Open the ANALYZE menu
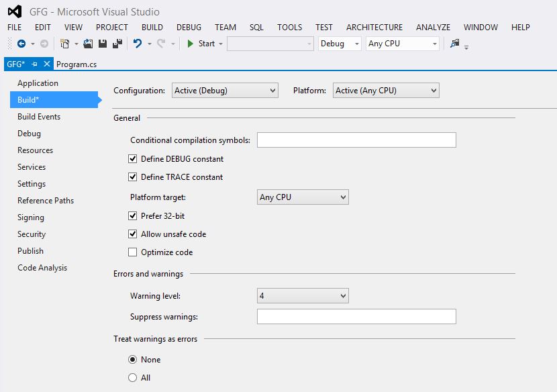 [433, 28]
